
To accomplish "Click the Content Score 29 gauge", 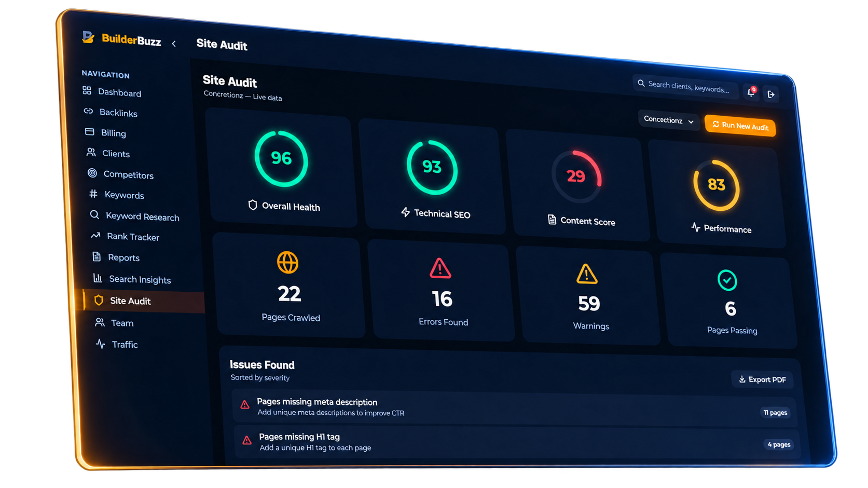I will [x=576, y=177].
